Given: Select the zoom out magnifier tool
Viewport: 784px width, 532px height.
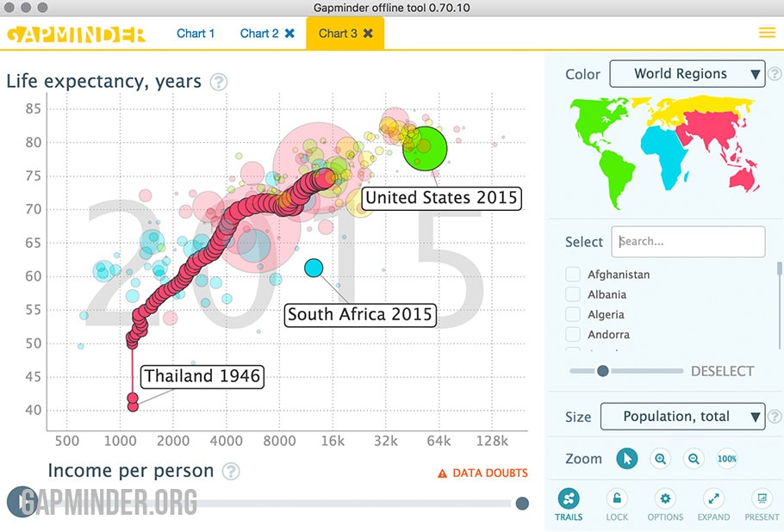Looking at the screenshot, I should [x=694, y=459].
